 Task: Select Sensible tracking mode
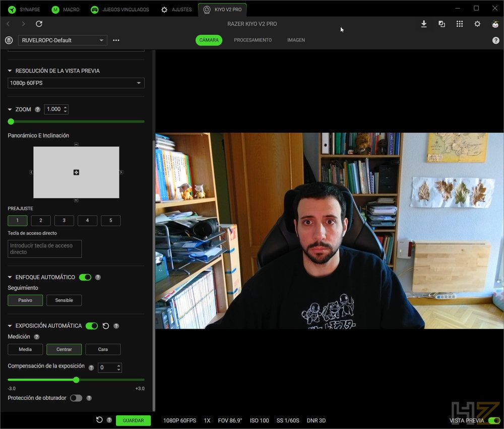(x=64, y=300)
